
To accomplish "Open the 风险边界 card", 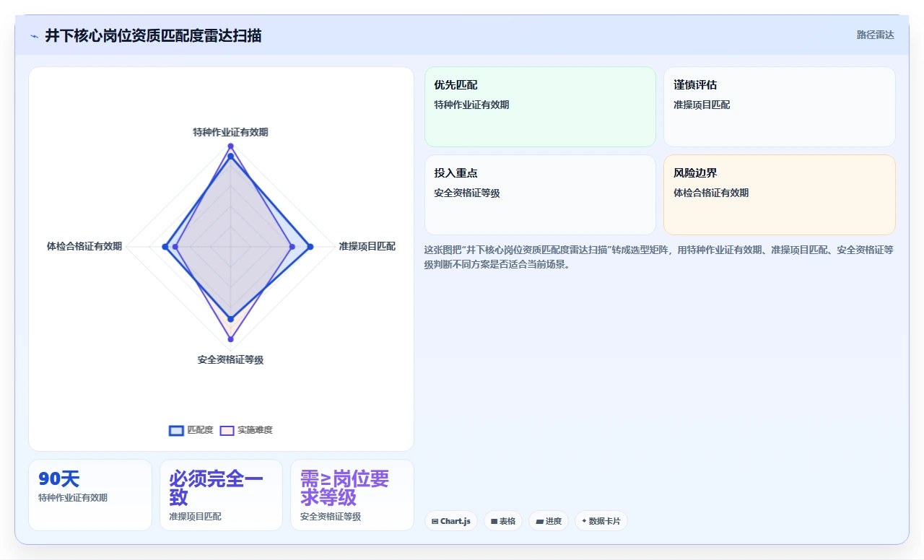I will [x=780, y=195].
